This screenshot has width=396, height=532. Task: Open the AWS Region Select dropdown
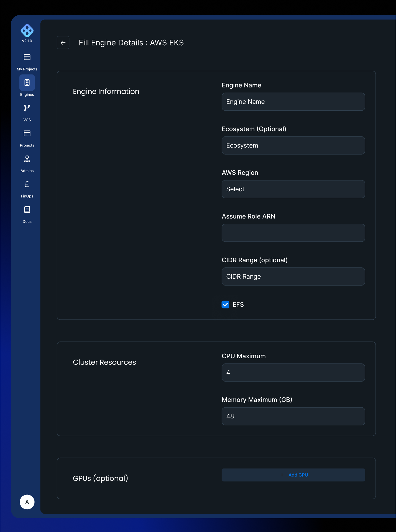coord(293,189)
